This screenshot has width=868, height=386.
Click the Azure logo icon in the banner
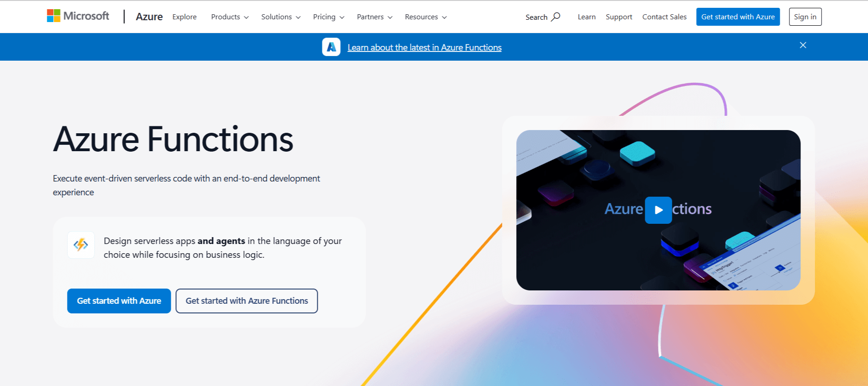tap(331, 47)
